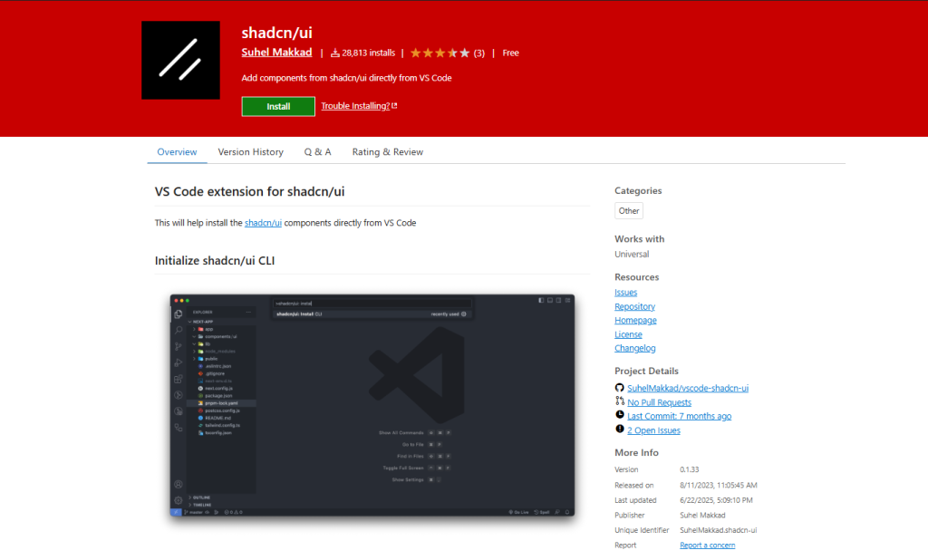Switch to the Version History tab

(250, 152)
